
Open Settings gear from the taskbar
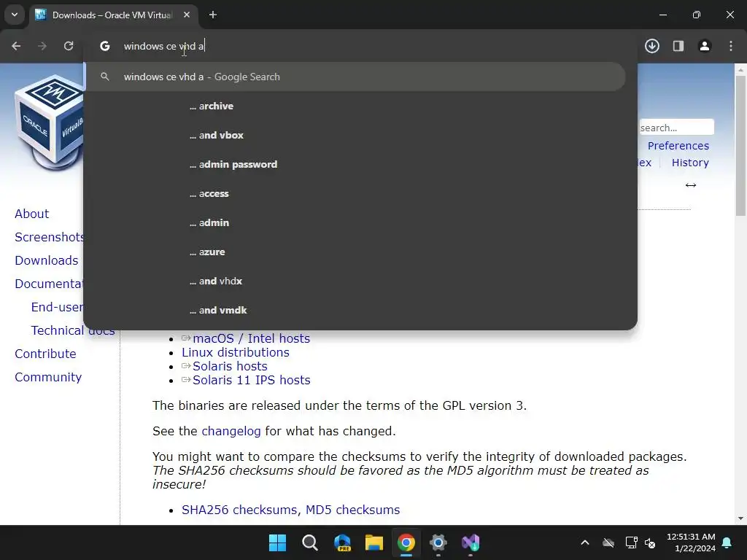tap(438, 542)
